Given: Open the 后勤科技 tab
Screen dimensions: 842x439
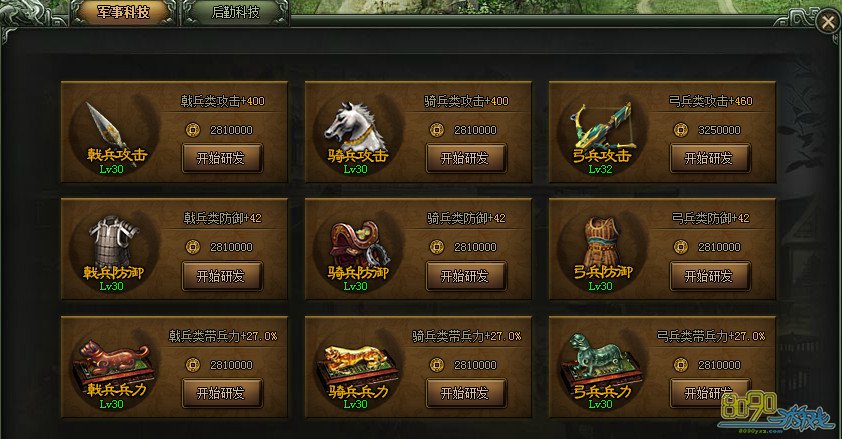Looking at the screenshot, I should [x=236, y=12].
